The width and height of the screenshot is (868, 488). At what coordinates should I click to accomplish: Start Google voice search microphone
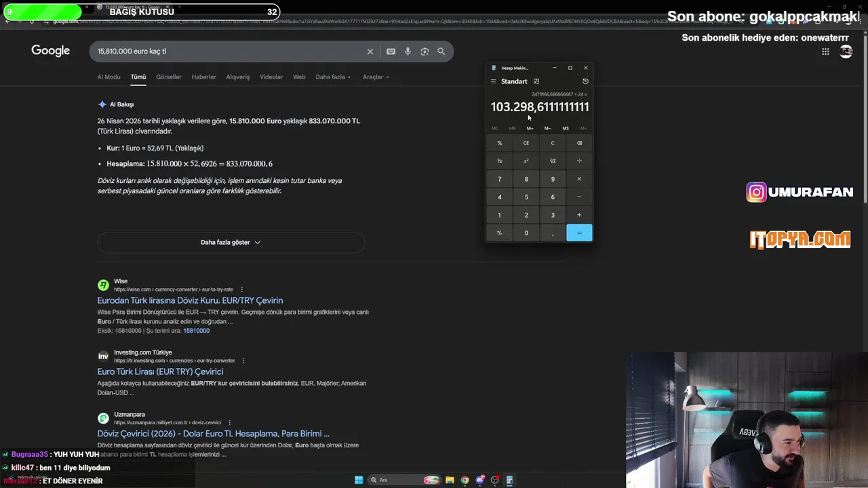[x=408, y=52]
